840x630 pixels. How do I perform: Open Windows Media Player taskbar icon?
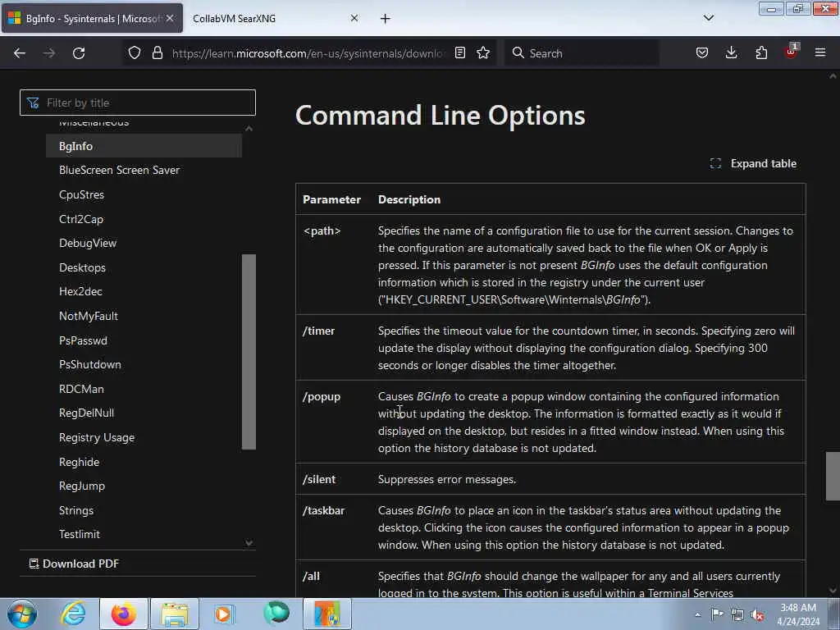(224, 614)
